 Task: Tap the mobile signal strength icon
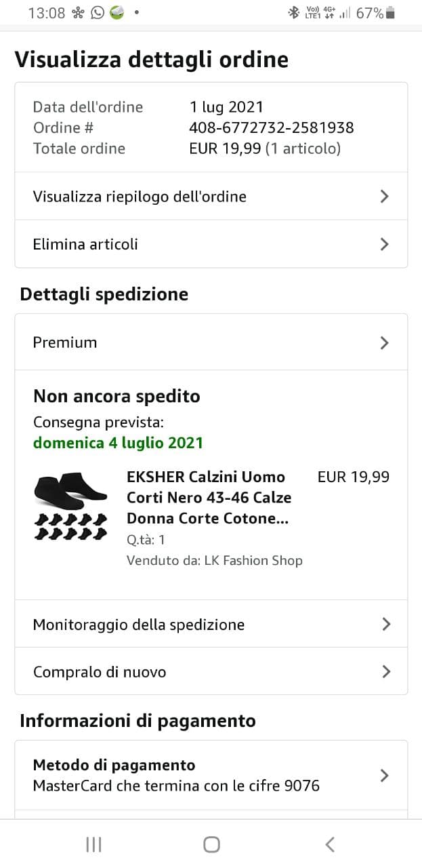tap(345, 13)
